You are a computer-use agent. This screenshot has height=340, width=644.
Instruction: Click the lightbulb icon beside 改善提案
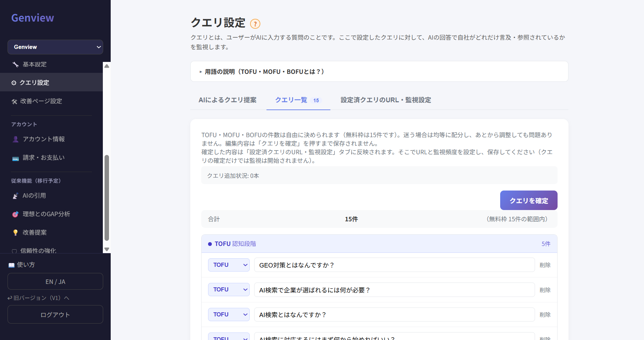15,233
